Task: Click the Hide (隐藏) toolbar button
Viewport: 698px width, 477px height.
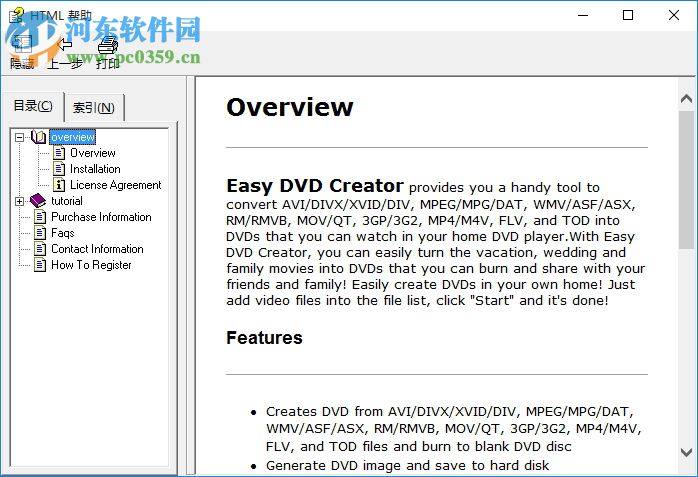Action: pyautogui.click(x=21, y=53)
